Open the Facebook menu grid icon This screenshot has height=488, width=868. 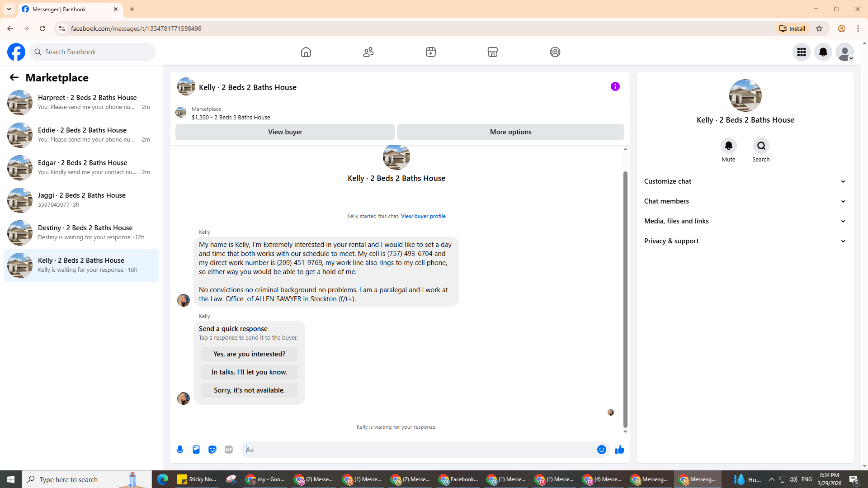point(802,52)
